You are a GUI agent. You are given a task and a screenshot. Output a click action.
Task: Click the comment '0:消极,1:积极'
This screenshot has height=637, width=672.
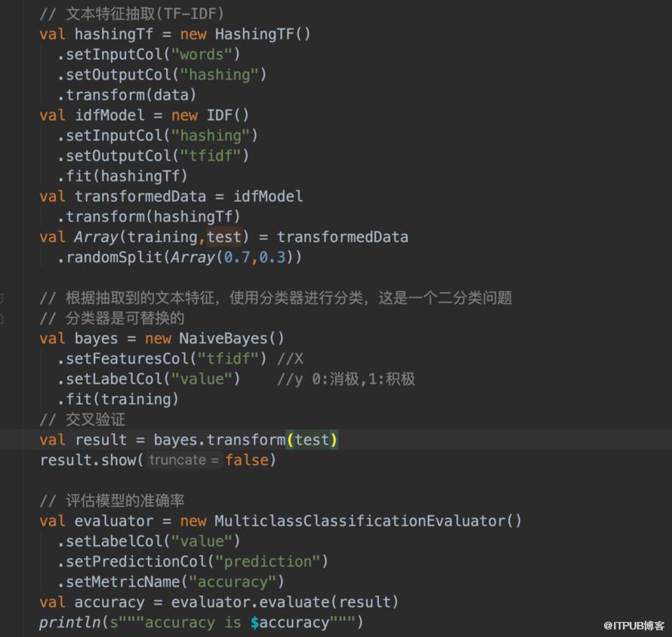tap(363, 379)
